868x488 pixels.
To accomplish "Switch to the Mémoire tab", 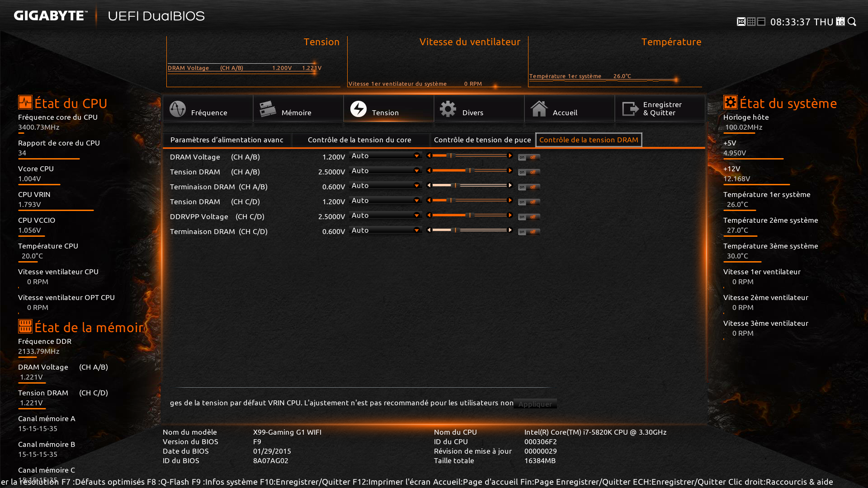I will click(298, 108).
